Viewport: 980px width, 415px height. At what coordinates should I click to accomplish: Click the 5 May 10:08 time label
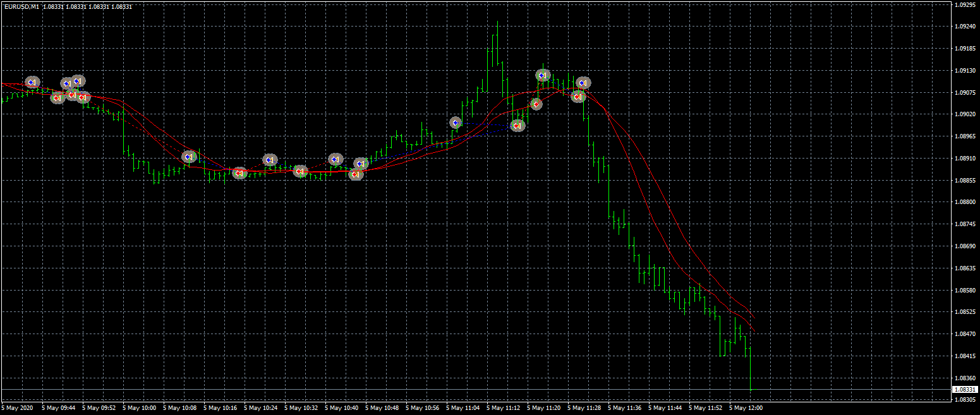[180, 408]
